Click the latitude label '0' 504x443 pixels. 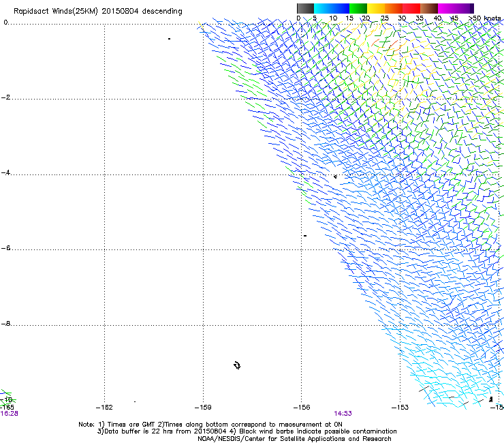coord(5,22)
